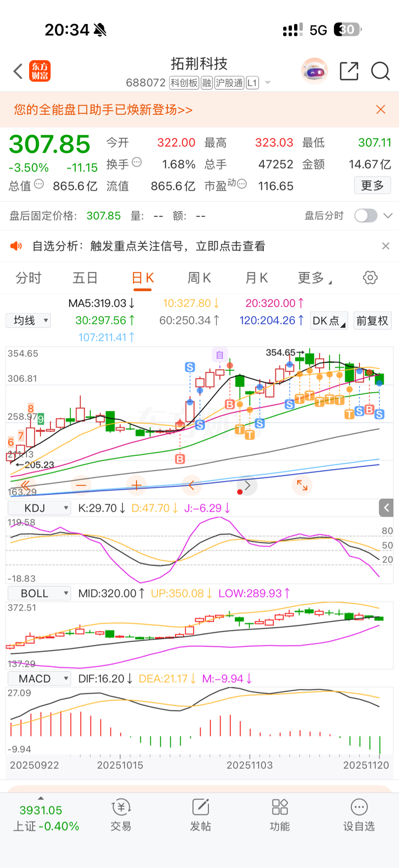Tap the L1 level badge
This screenshot has width=399, height=868.
pyautogui.click(x=252, y=83)
